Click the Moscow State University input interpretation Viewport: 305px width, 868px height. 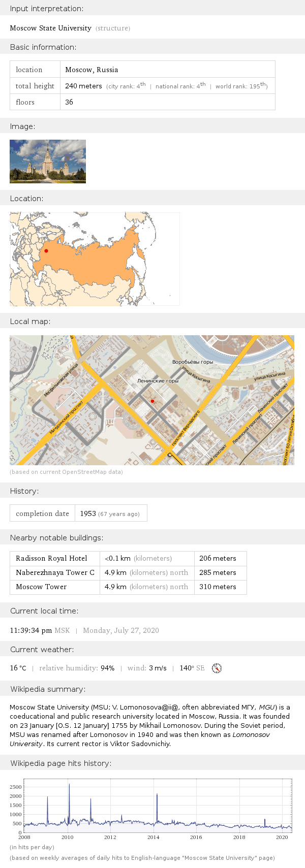(x=50, y=28)
